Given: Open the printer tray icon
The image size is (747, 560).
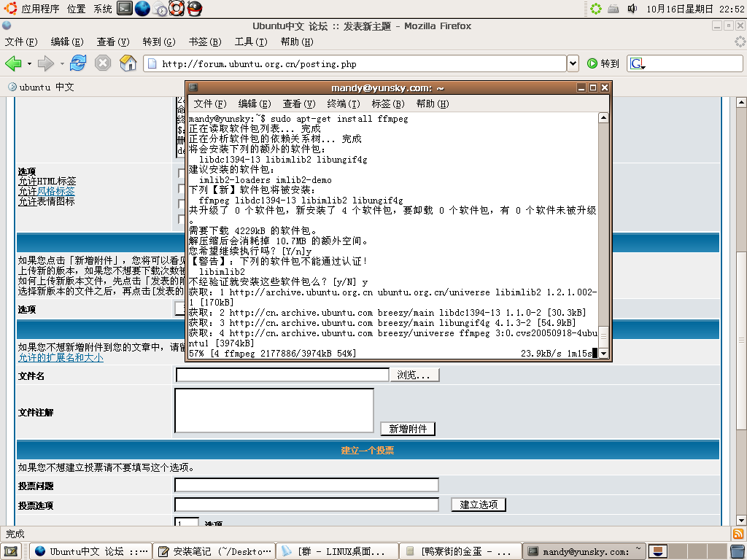Looking at the screenshot, I should coord(614,9).
